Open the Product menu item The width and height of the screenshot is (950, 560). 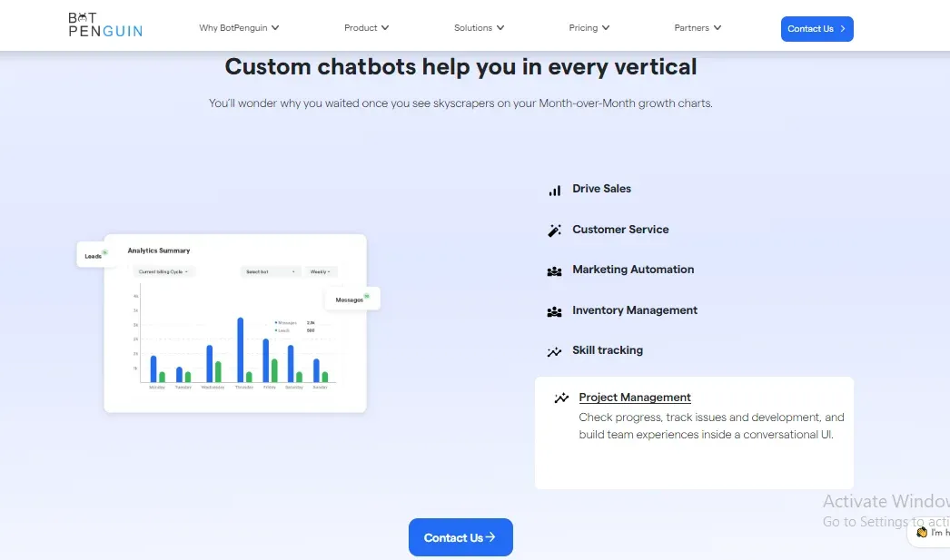(x=366, y=28)
